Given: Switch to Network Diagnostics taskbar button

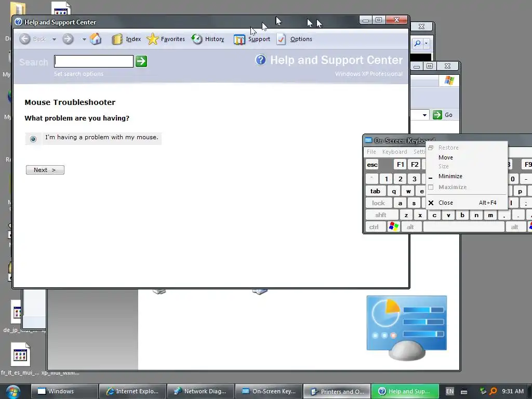Looking at the screenshot, I should (201, 392).
